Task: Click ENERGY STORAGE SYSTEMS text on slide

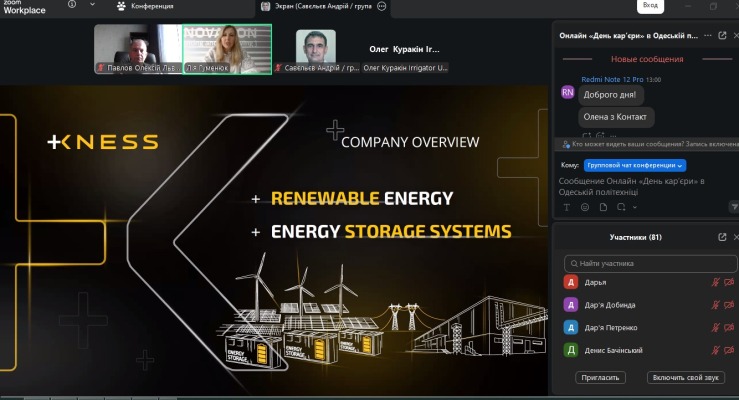Action: pyautogui.click(x=391, y=231)
